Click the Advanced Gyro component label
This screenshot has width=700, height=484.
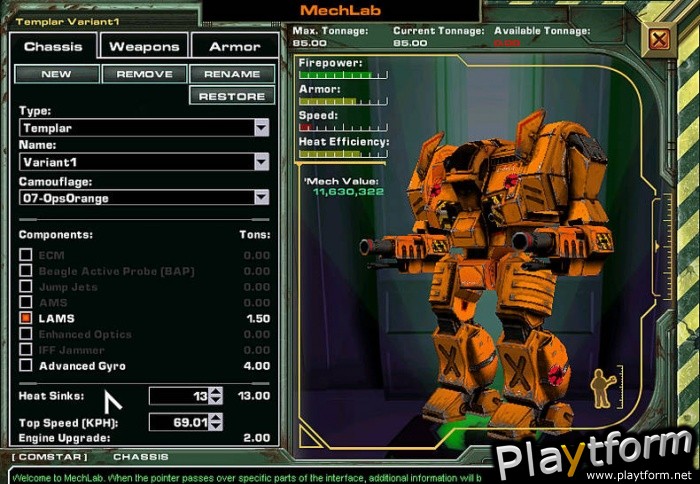tap(82, 366)
